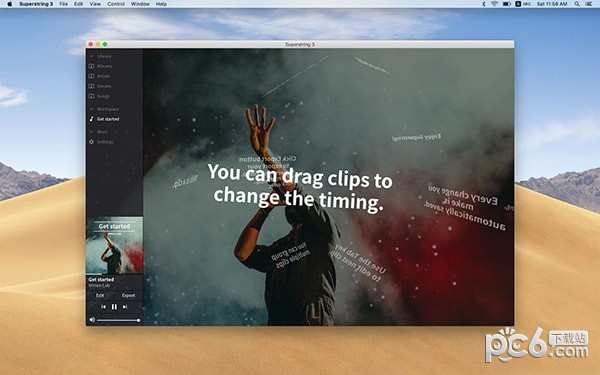Image resolution: width=600 pixels, height=375 pixels.
Task: Skip to the next track
Action: [125, 307]
